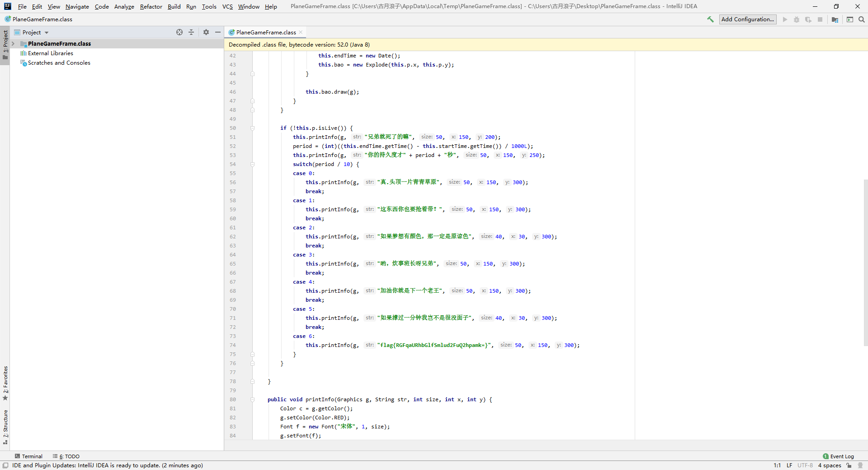The image size is (868, 470).
Task: Click fold end marker on line 78
Action: [253, 381]
